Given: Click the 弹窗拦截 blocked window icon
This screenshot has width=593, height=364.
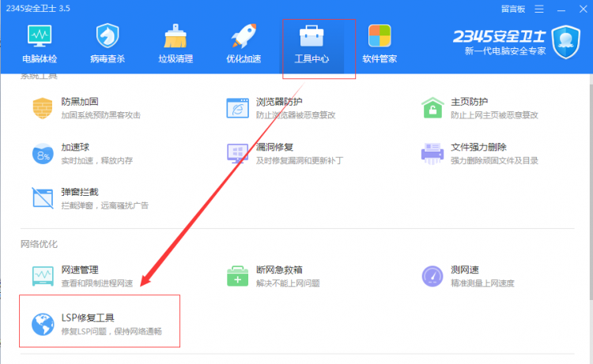Looking at the screenshot, I should pos(43,198).
